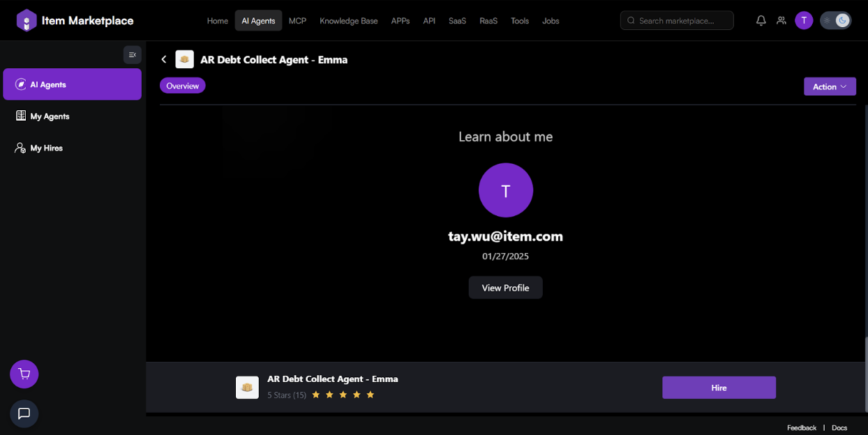Go back using the left arrow
Image resolution: width=868 pixels, height=435 pixels.
(x=164, y=60)
